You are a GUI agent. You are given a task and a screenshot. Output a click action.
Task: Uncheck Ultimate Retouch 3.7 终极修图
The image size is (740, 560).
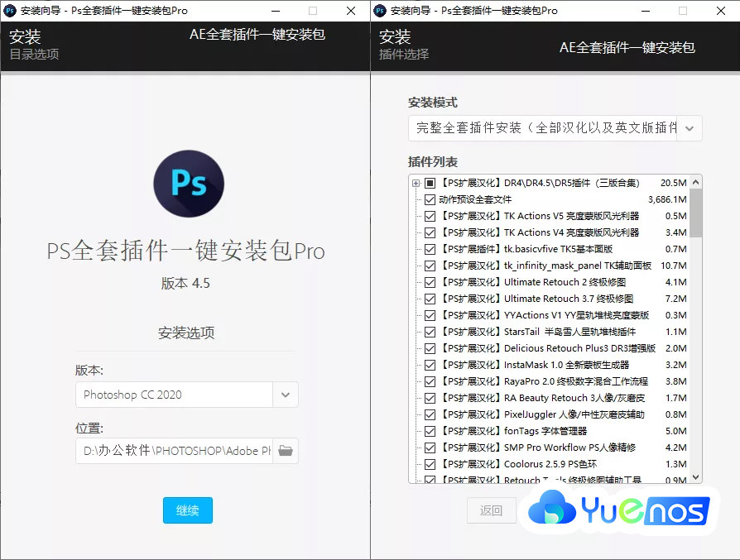point(430,299)
